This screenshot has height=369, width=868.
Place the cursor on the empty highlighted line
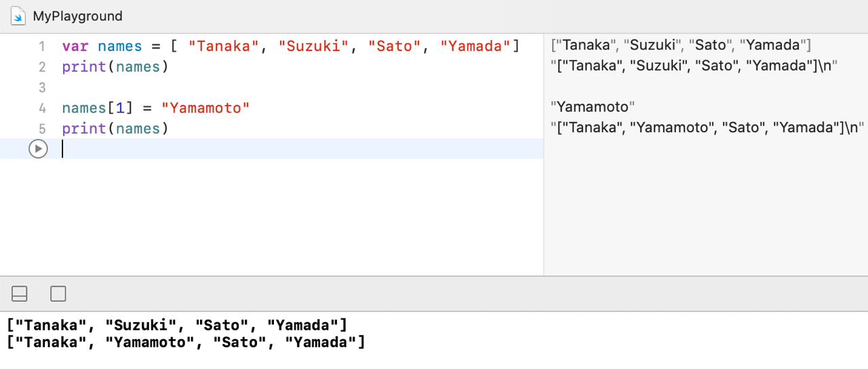[x=271, y=149]
